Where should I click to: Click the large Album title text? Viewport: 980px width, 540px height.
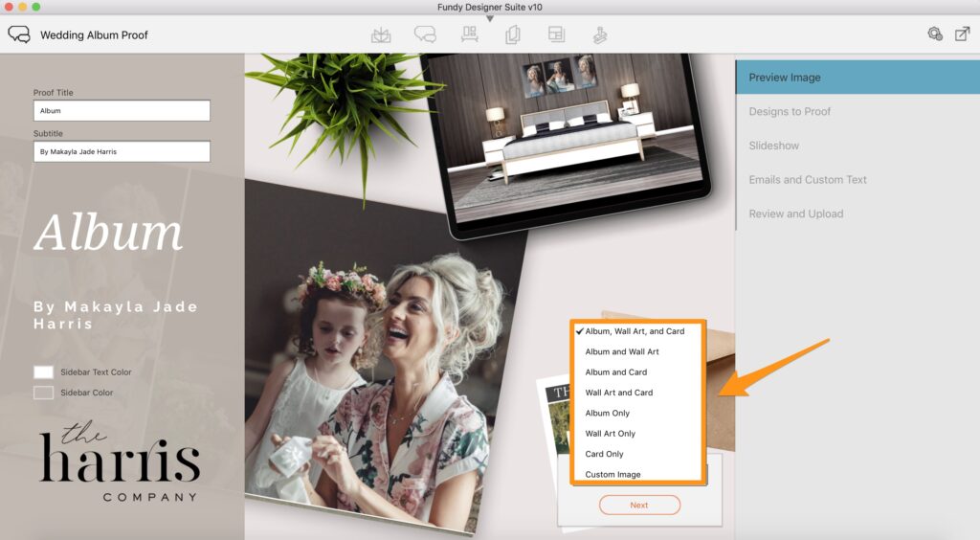(x=108, y=232)
